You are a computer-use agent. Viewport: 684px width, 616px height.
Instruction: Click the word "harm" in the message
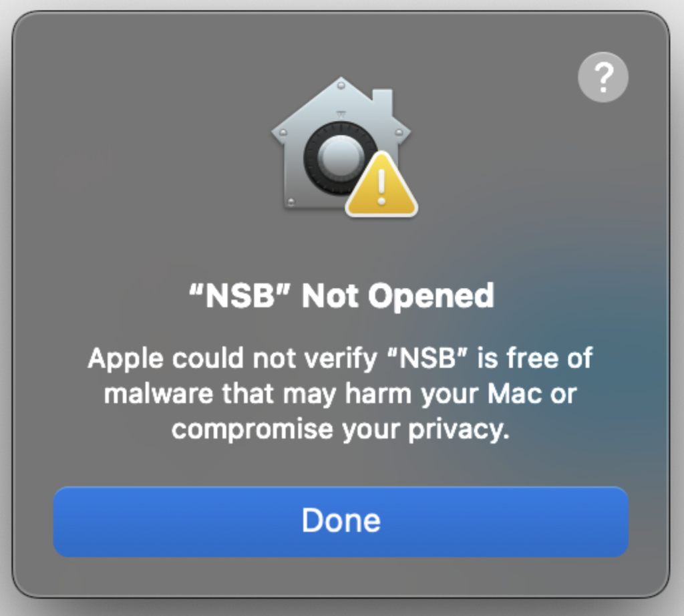pyautogui.click(x=378, y=394)
